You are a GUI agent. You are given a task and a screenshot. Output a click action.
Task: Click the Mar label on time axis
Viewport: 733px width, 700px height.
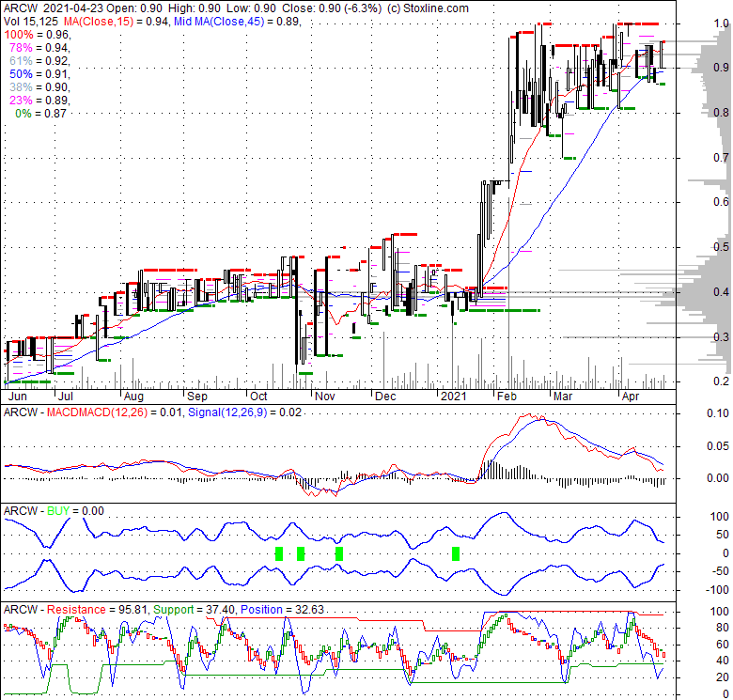pyautogui.click(x=563, y=397)
